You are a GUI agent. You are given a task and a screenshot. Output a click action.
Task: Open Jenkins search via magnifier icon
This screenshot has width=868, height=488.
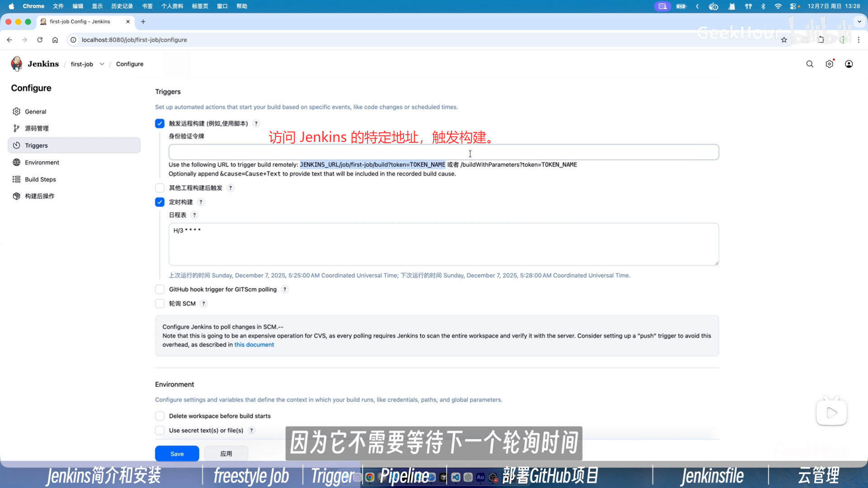(810, 64)
